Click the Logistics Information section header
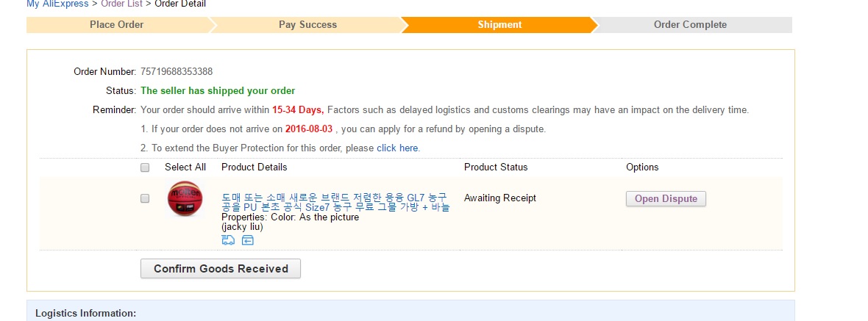 point(85,314)
